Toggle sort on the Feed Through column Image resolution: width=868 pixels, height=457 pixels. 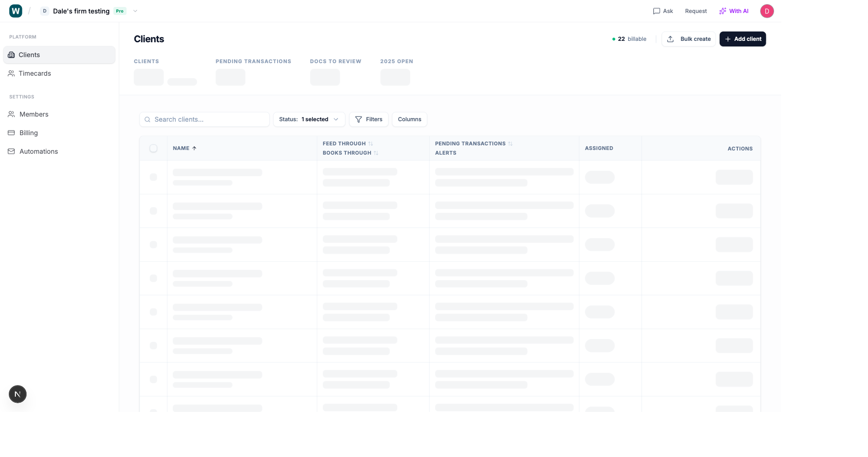[x=371, y=143]
